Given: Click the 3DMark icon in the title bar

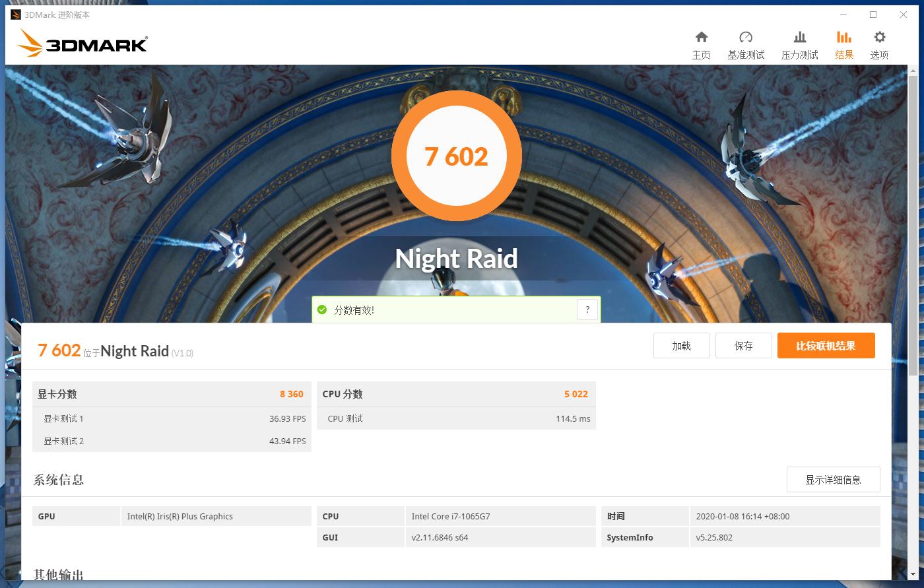Looking at the screenshot, I should (x=15, y=15).
